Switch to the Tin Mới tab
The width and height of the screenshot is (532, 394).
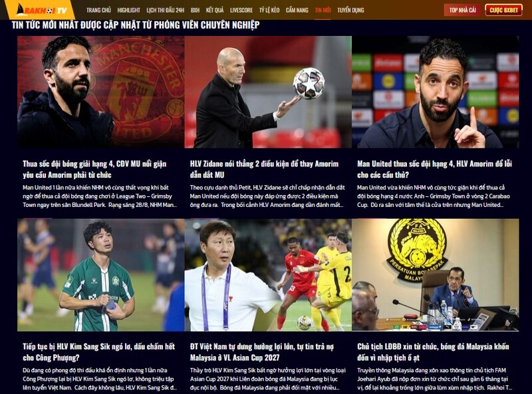(x=323, y=10)
